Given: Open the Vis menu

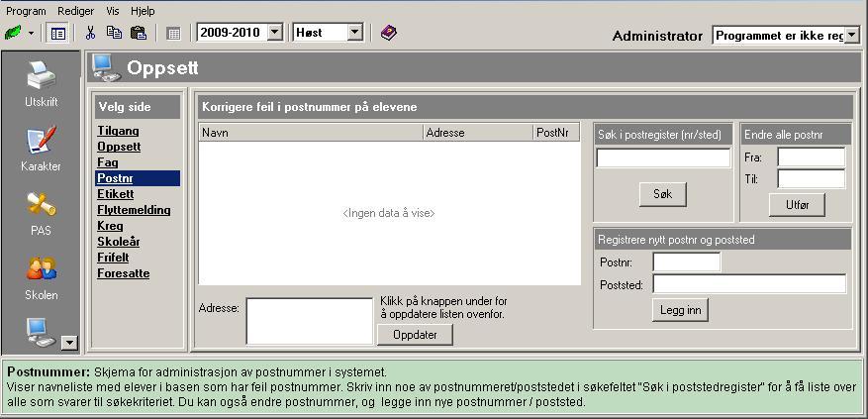Looking at the screenshot, I should (113, 11).
